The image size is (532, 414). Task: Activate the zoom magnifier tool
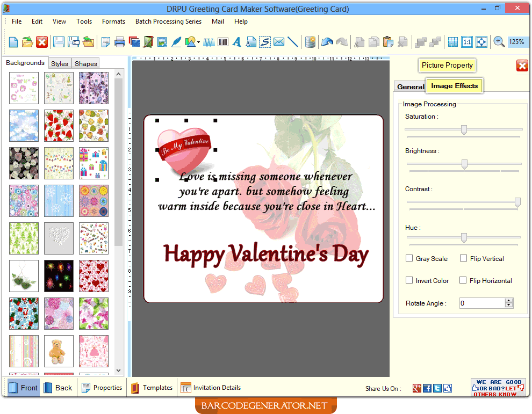pyautogui.click(x=497, y=41)
